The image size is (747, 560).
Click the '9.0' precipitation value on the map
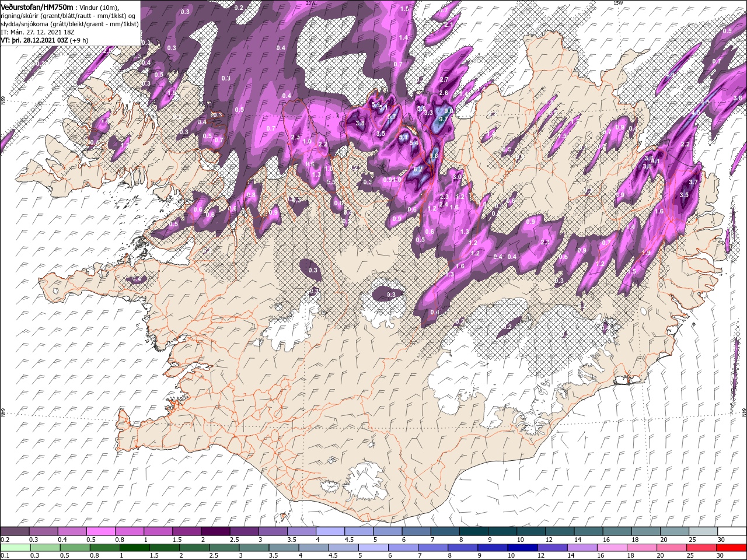[448, 110]
